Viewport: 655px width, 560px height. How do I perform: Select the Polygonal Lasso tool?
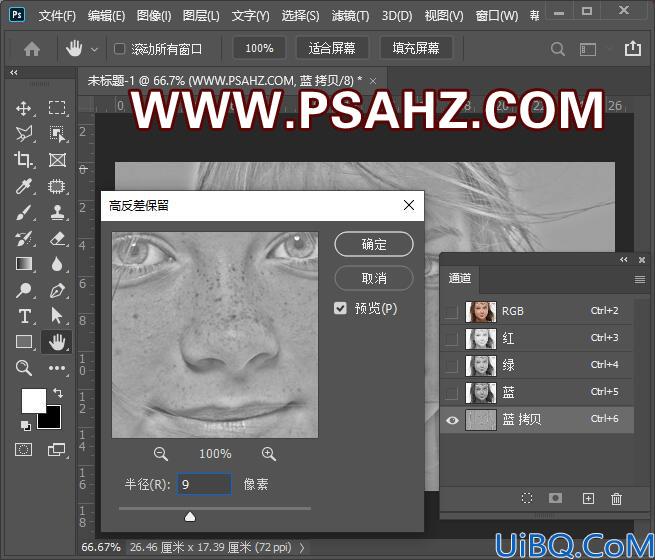point(23,134)
